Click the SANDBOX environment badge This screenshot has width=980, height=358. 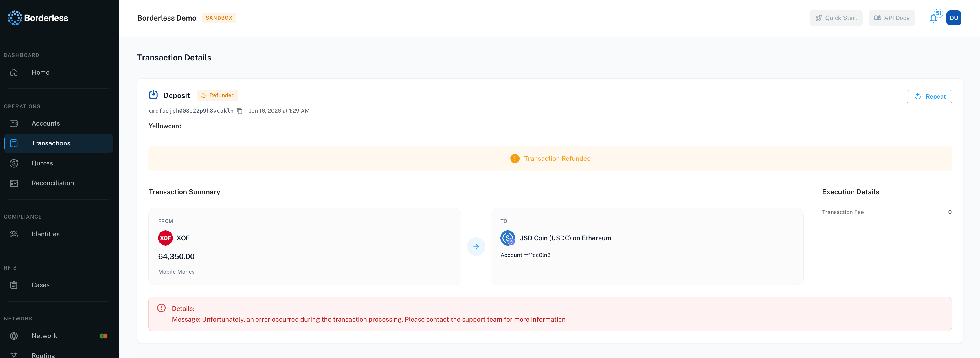(x=219, y=18)
